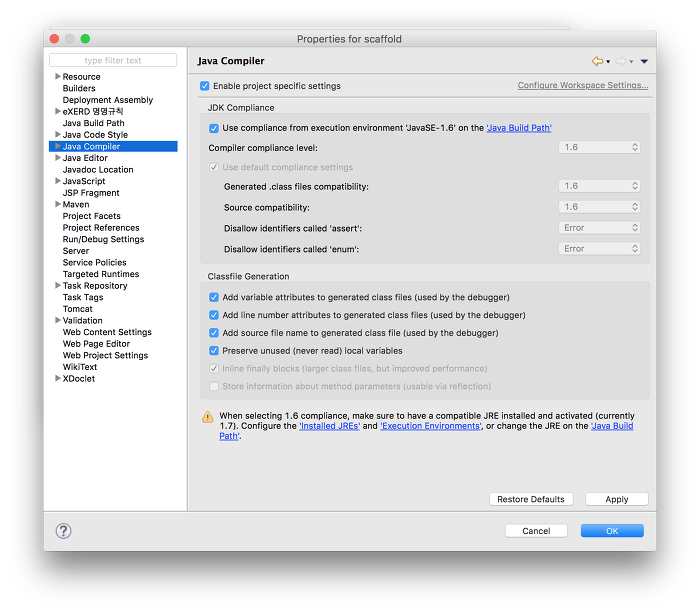Toggle Preserve unused local variables checkbox

click(x=214, y=351)
